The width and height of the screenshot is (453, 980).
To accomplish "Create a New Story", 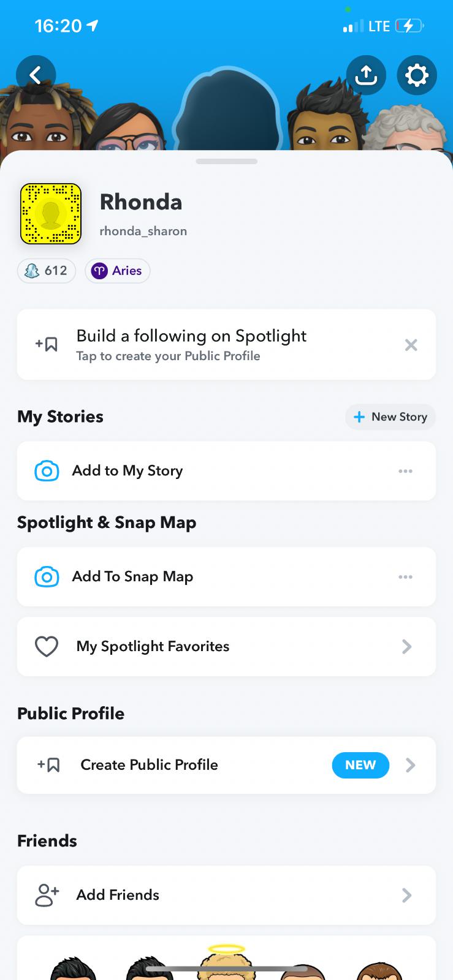I will (390, 417).
